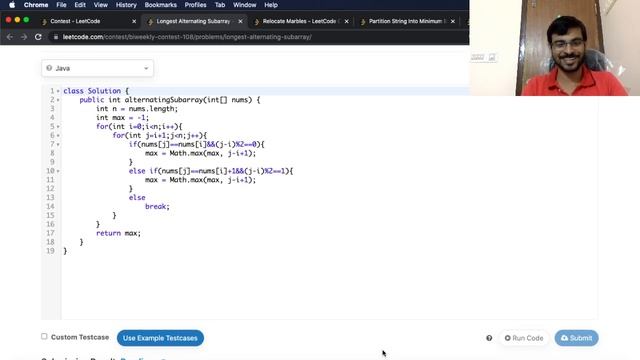Viewport: 640px width, 360px height.
Task: Open the help question mark icon
Action: click(x=489, y=338)
